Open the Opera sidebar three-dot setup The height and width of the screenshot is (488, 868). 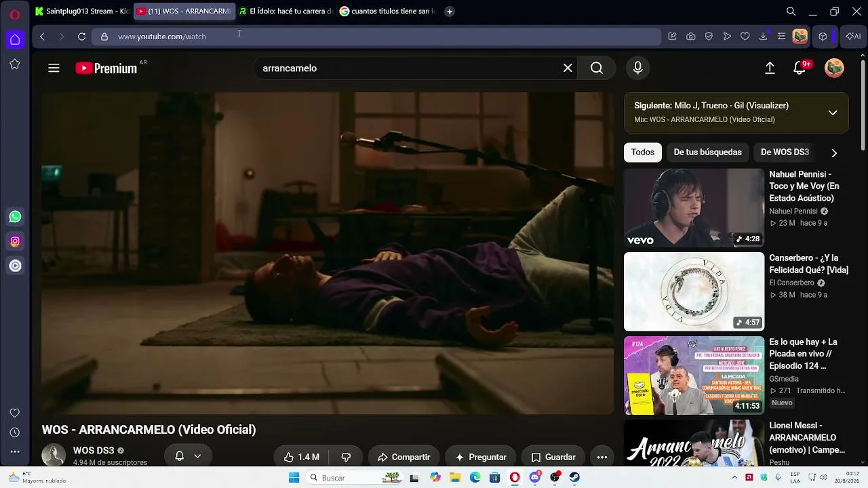[15, 451]
